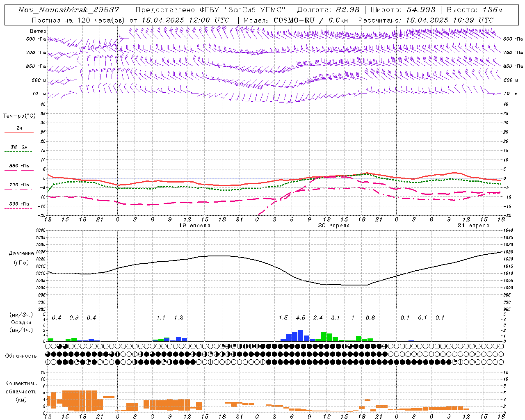Click the Широта: 54.993 value

403,10
